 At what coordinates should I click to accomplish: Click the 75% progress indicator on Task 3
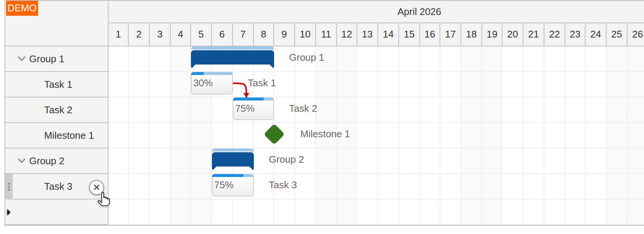point(224,185)
